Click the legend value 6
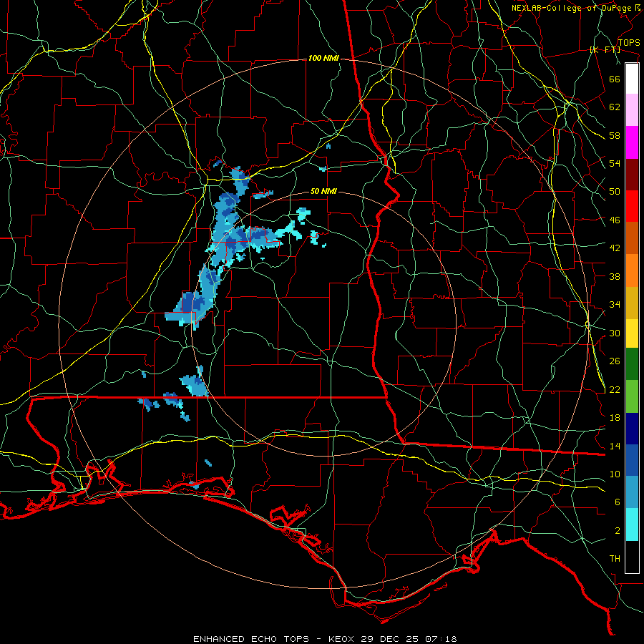This screenshot has width=644, height=644. point(618,502)
